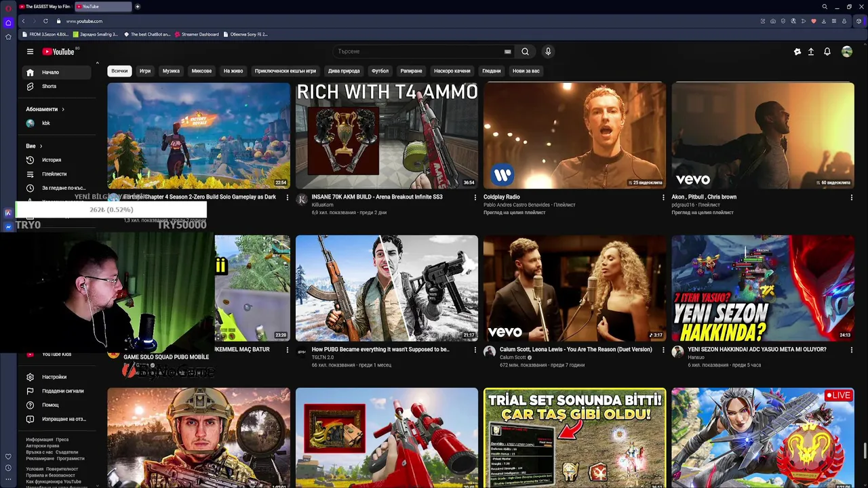
Task: Click the www.youtube.com address bar
Action: pos(84,21)
